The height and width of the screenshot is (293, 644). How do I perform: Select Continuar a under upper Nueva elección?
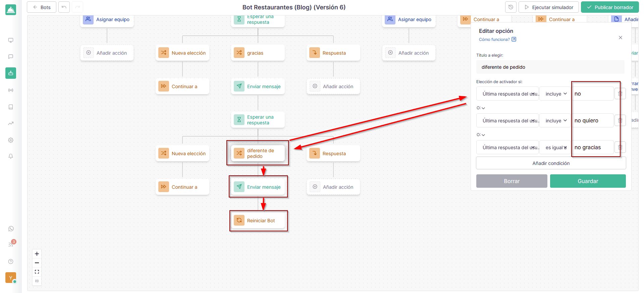tap(182, 86)
